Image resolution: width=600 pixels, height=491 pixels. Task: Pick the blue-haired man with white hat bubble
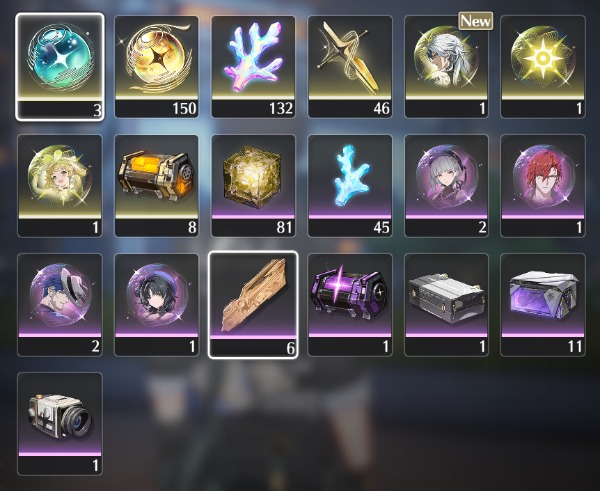point(60,305)
